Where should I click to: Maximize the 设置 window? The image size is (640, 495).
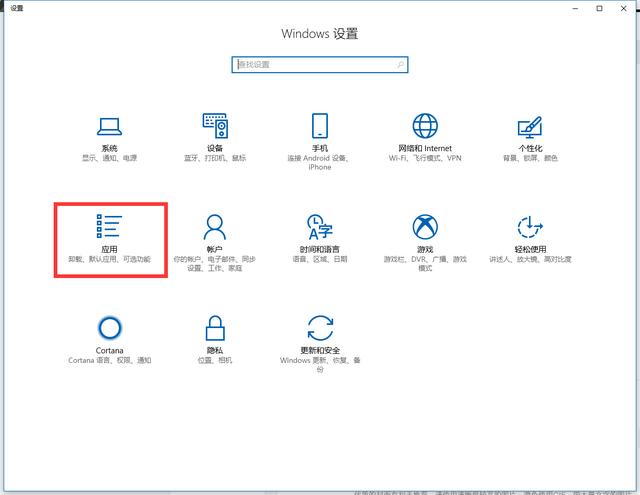[x=599, y=8]
